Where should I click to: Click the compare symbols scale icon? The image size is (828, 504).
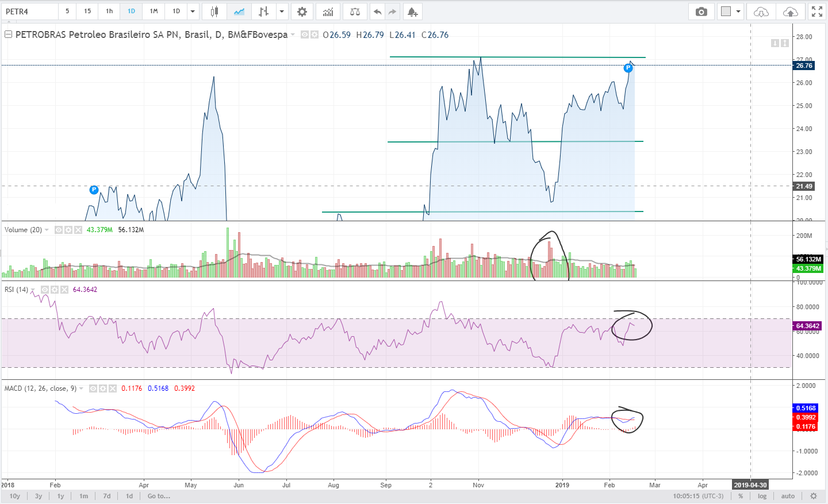(x=355, y=11)
